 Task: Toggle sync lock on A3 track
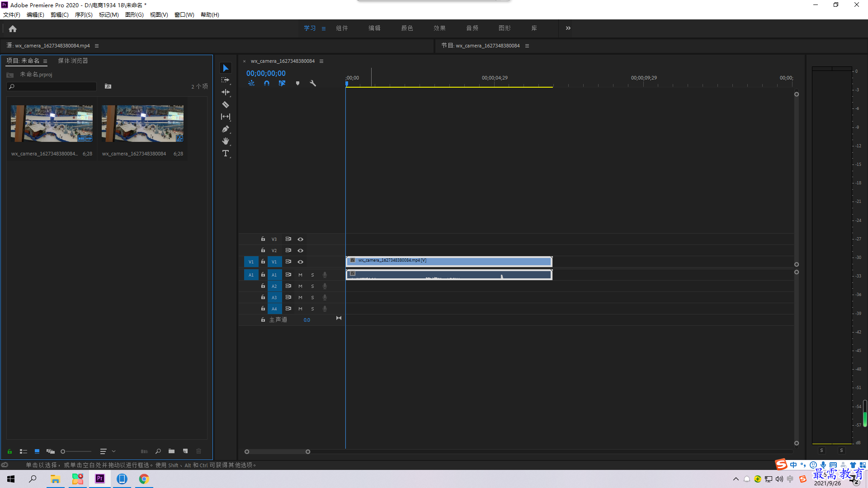(288, 297)
